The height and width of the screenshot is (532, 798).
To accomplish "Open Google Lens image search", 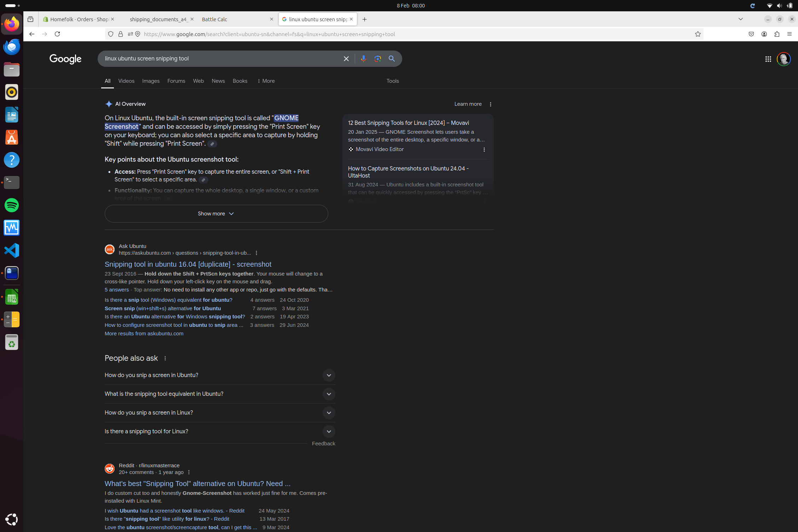I will [x=377, y=59].
